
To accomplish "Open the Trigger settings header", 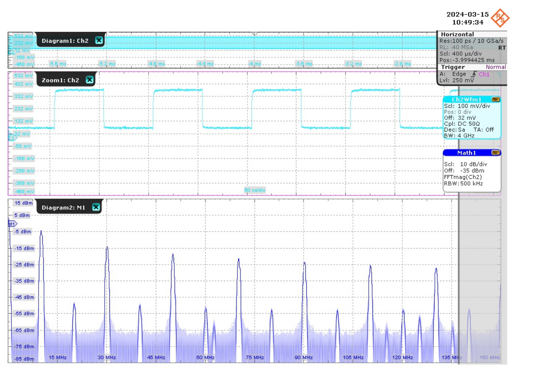I will pyautogui.click(x=453, y=67).
